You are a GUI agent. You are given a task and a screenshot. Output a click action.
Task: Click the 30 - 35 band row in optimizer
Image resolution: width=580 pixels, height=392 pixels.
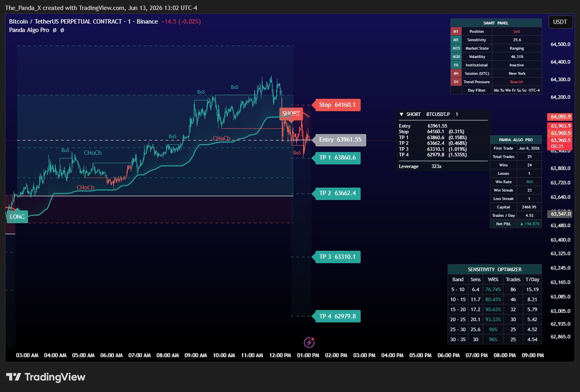[495, 340]
